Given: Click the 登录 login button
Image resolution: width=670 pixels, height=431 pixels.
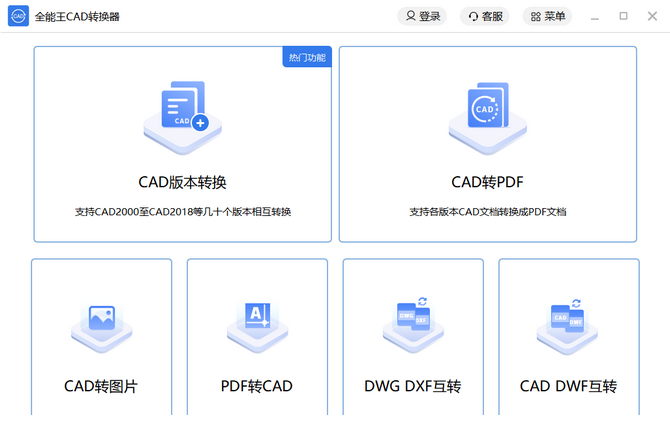Looking at the screenshot, I should click(x=422, y=16).
